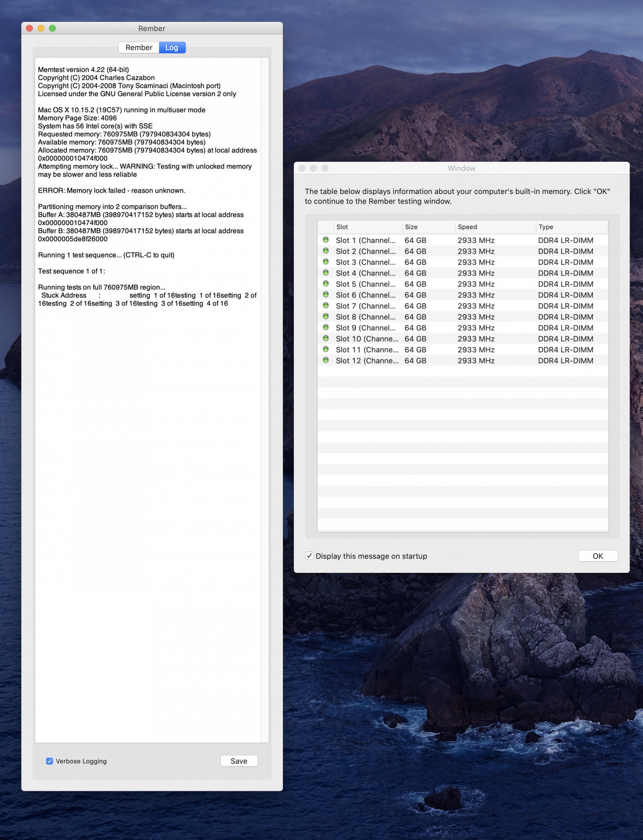Click the 64 GB size of Slot 12
The width and height of the screenshot is (643, 840).
coord(415,360)
